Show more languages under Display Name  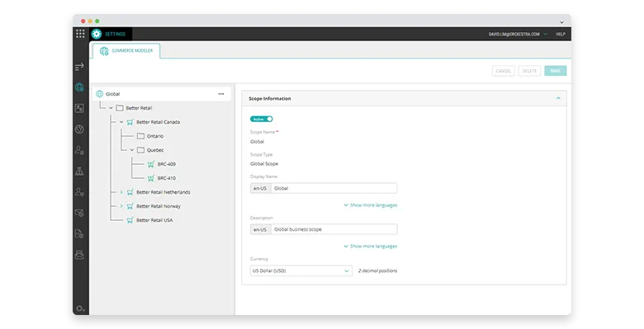[x=371, y=205]
